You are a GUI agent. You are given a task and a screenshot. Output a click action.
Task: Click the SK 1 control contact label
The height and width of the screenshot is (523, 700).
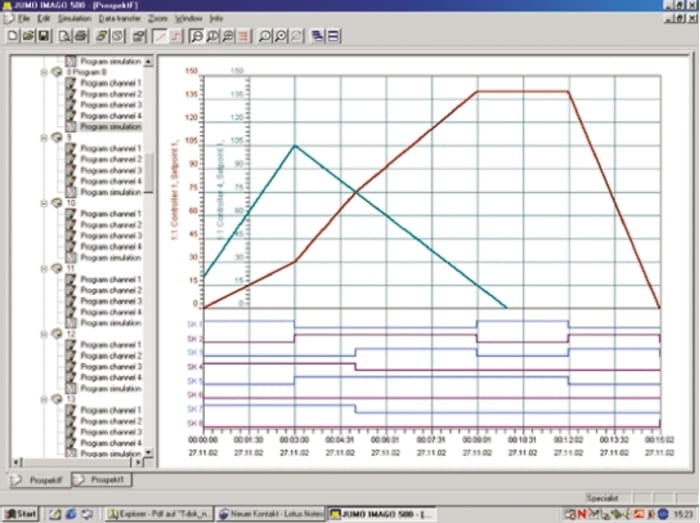pos(194,324)
